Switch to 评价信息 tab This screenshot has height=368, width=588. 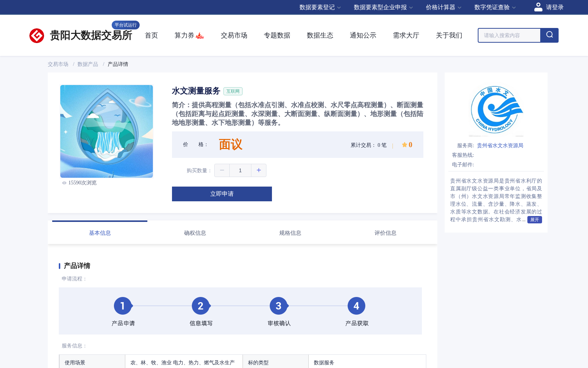[x=386, y=233]
